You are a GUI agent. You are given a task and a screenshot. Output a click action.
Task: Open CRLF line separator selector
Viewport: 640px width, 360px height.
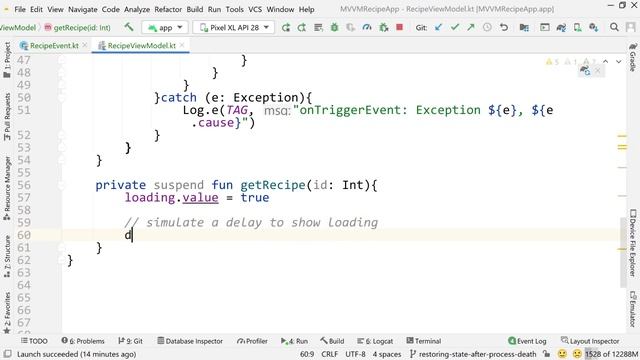[329, 354]
